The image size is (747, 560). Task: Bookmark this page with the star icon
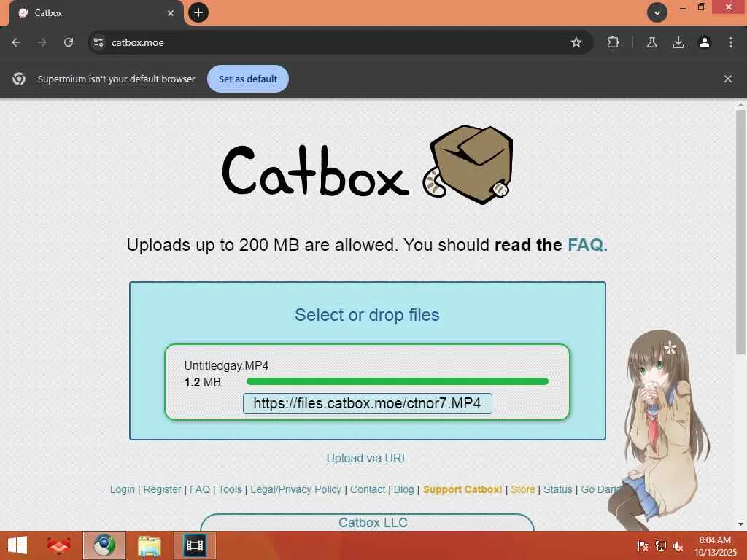(576, 42)
